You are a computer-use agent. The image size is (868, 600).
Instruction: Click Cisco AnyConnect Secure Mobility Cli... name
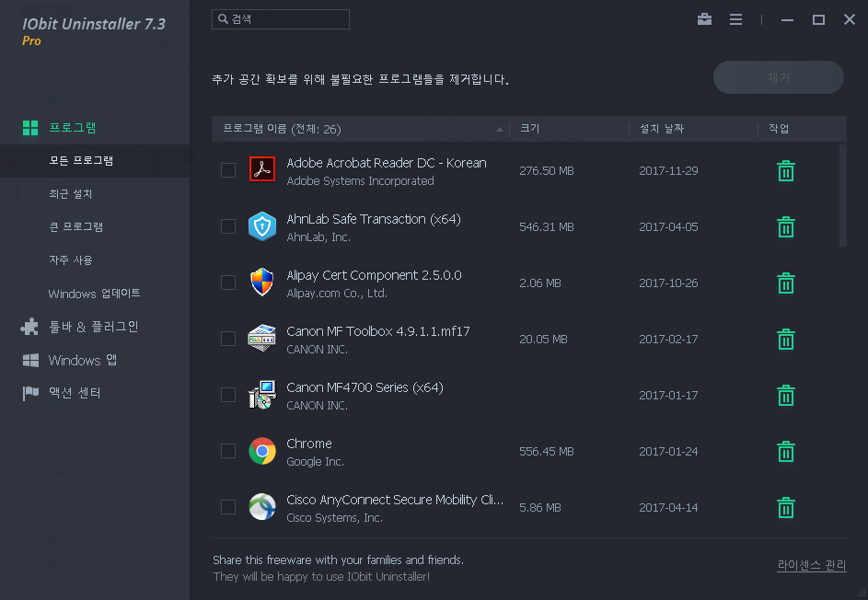click(395, 500)
